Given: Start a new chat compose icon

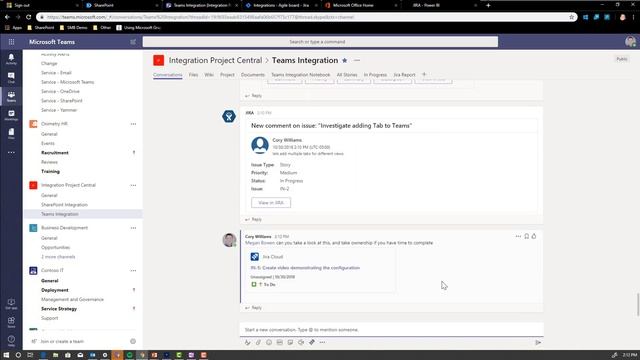Looking at the screenshot, I should point(133,42).
